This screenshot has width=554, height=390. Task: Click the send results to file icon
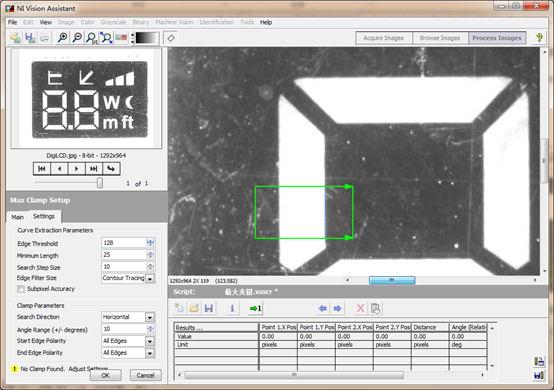click(x=539, y=361)
